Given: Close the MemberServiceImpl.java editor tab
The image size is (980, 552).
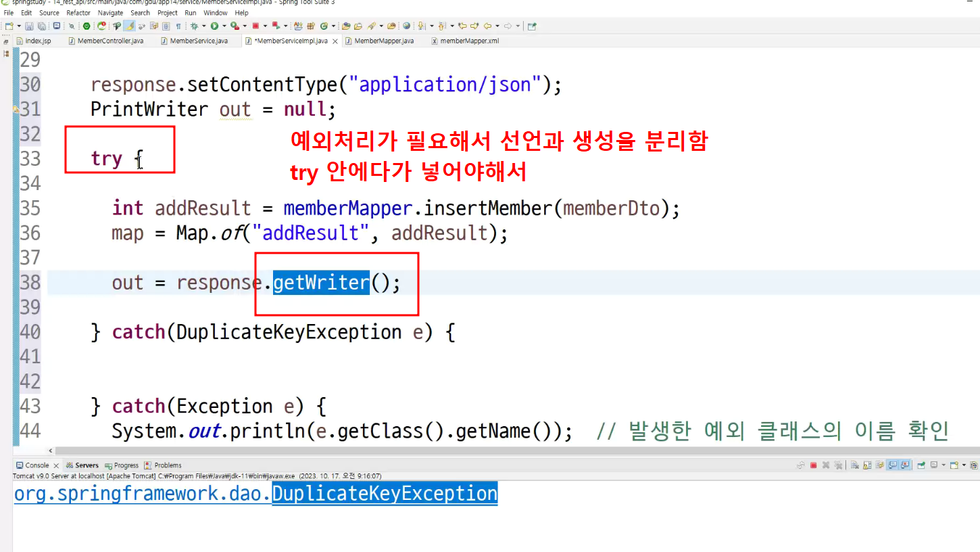Looking at the screenshot, I should 335,41.
